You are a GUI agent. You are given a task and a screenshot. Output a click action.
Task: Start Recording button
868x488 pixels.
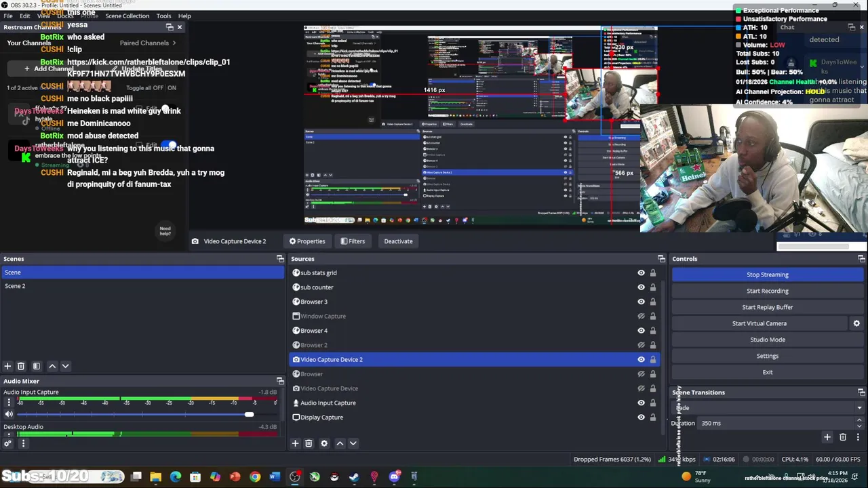[768, 291]
